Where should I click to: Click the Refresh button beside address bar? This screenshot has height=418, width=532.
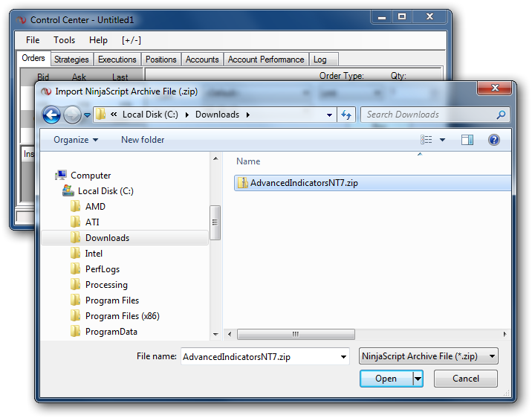point(346,115)
